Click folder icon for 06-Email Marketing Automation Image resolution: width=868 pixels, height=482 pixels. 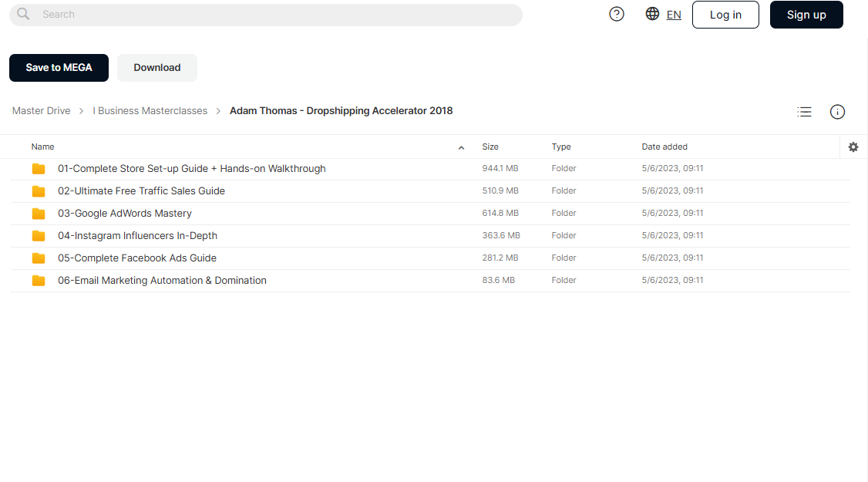coord(39,281)
